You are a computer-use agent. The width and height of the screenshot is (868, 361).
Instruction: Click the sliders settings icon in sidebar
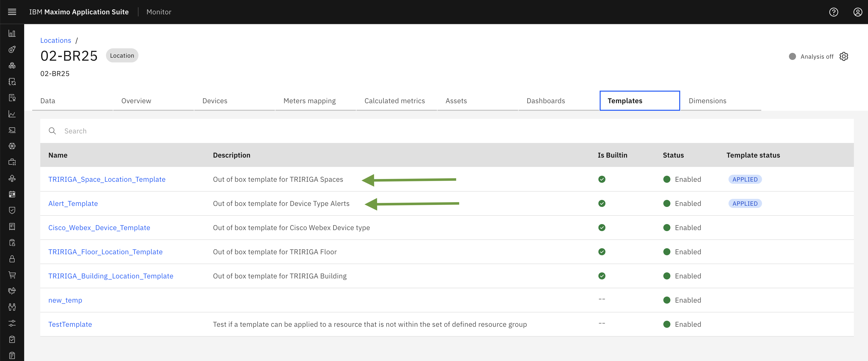coord(12,323)
